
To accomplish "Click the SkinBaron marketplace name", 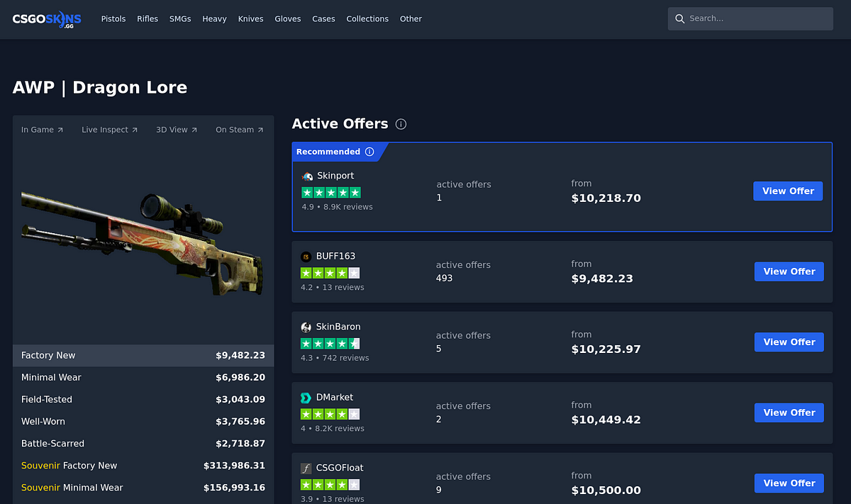I will (338, 327).
